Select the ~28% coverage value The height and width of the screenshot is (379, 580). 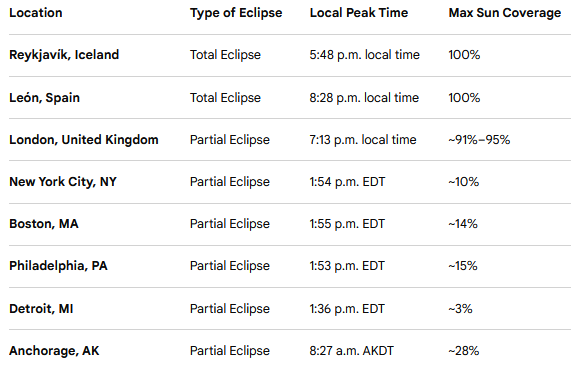463,351
